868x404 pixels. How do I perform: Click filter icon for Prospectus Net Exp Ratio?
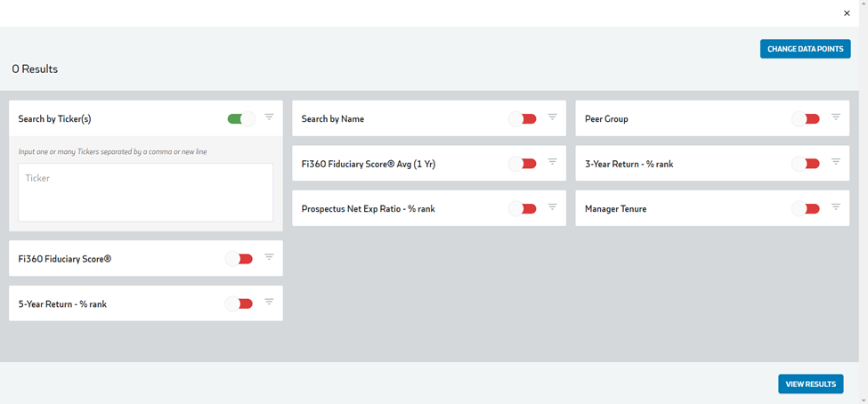(553, 207)
